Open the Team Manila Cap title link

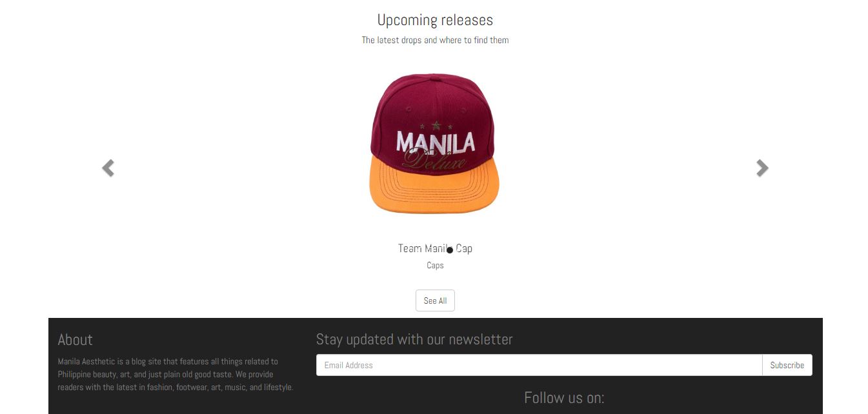point(435,248)
